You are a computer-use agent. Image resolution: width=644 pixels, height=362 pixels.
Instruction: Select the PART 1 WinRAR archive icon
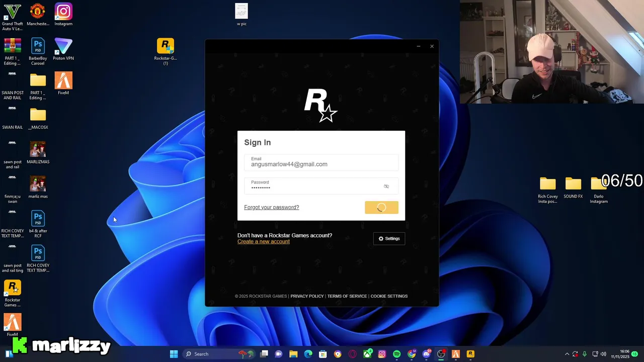[x=12, y=52]
